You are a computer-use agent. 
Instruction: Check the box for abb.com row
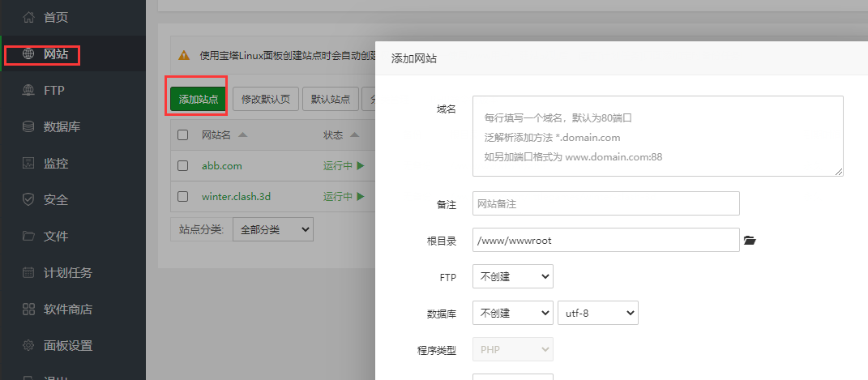pos(182,165)
